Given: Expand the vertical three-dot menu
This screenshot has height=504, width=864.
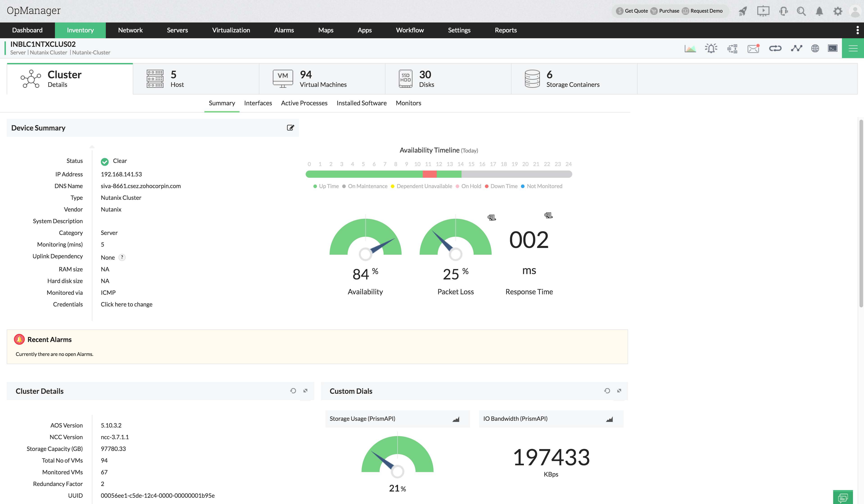Looking at the screenshot, I should pyautogui.click(x=857, y=30).
